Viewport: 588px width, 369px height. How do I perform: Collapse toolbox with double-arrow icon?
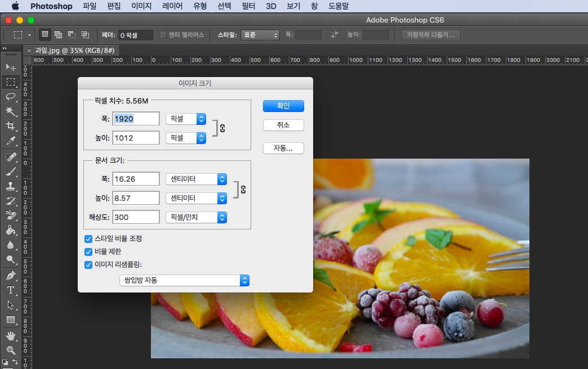5,48
